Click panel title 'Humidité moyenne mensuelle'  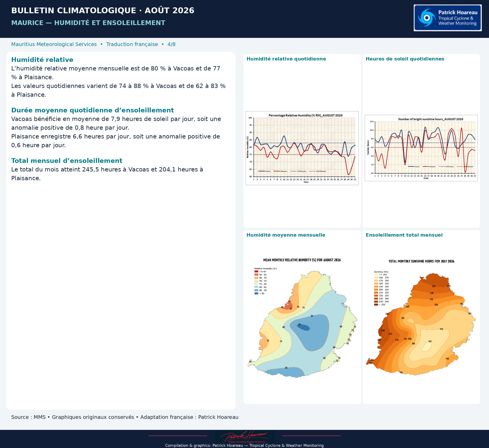point(286,235)
